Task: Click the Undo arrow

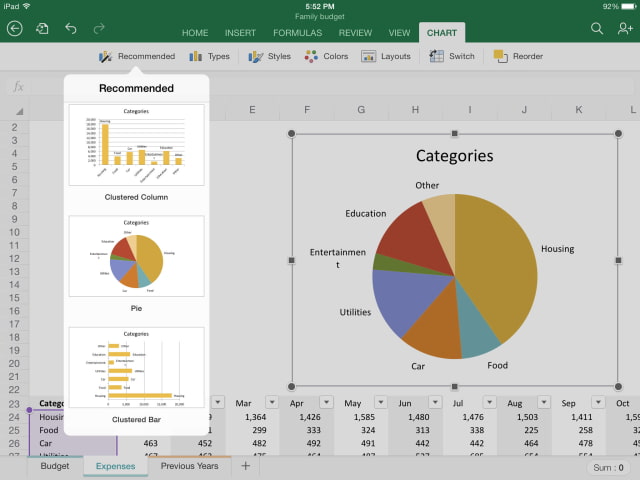Action: point(70,29)
